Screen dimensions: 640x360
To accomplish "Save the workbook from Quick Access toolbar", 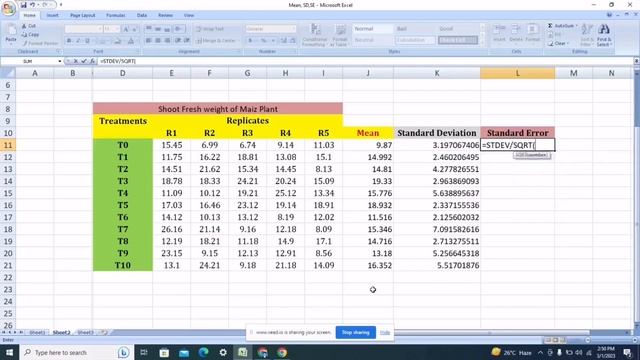I will pyautogui.click(x=24, y=5).
